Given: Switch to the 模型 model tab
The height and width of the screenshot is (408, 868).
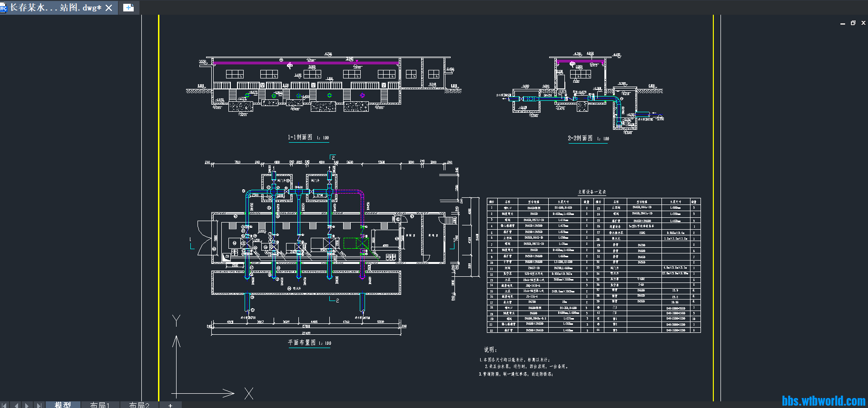Looking at the screenshot, I should 62,405.
